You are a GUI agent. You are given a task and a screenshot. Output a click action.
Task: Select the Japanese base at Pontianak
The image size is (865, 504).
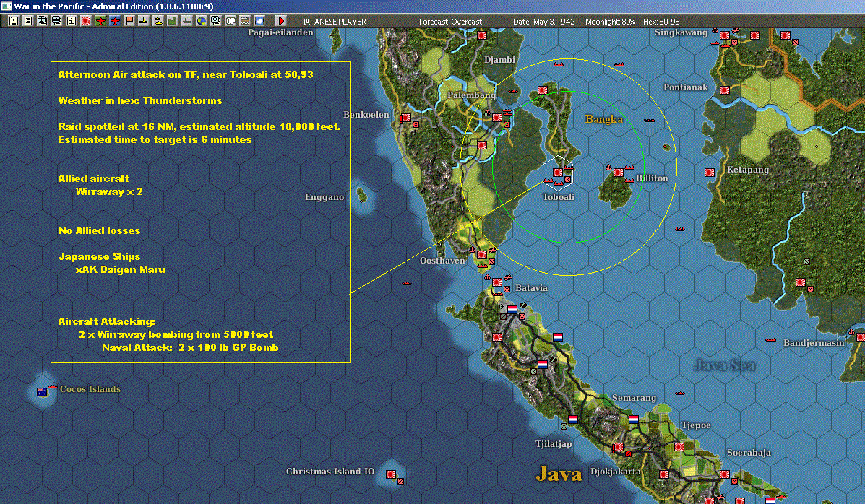tap(725, 90)
